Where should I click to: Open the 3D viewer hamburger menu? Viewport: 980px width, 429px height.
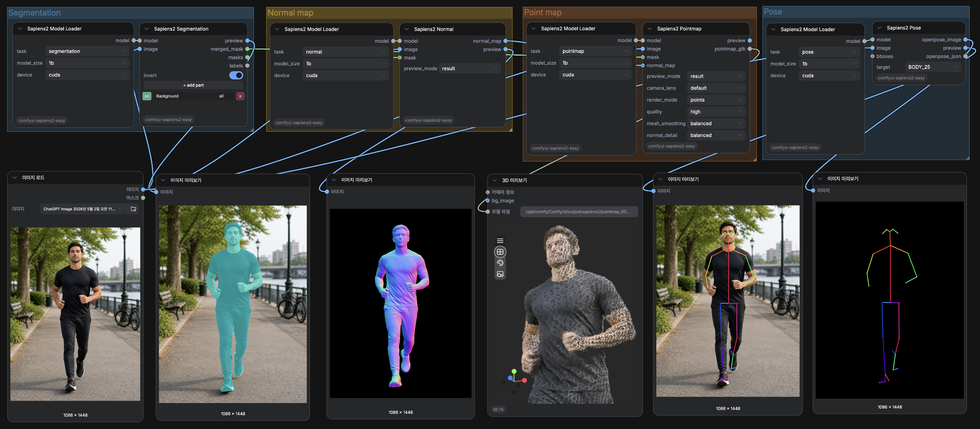[500, 240]
